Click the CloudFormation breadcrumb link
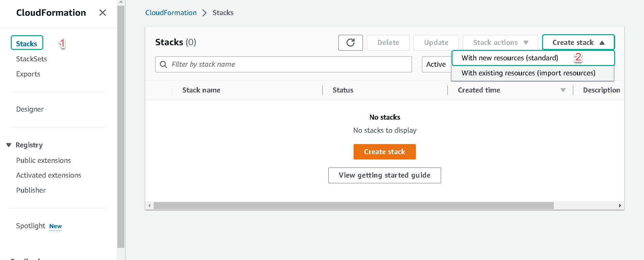The width and height of the screenshot is (644, 260). tap(171, 13)
